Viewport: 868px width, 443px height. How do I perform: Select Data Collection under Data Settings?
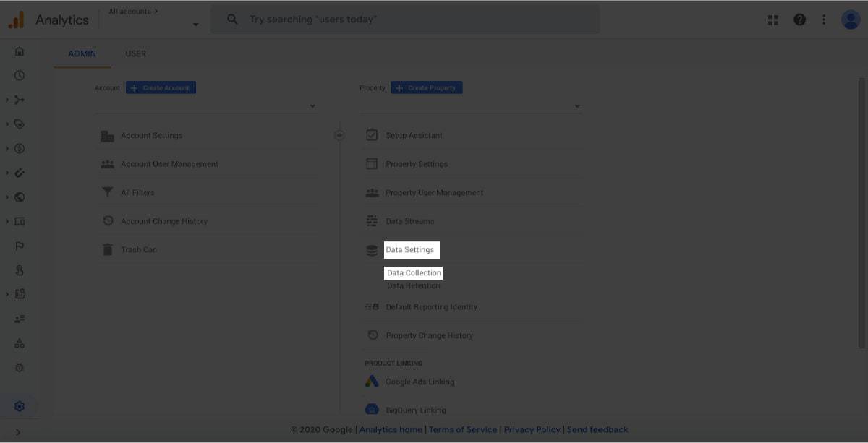[413, 272]
